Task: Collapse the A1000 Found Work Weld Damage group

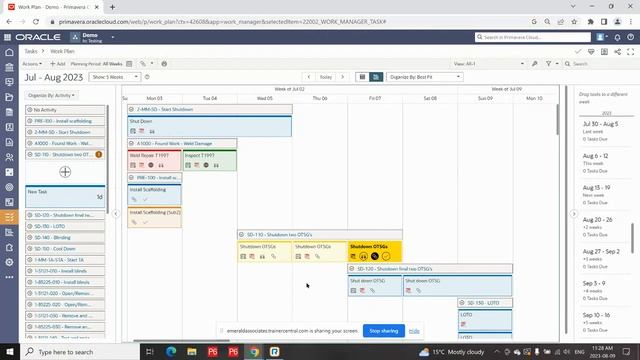Action: tap(131, 143)
